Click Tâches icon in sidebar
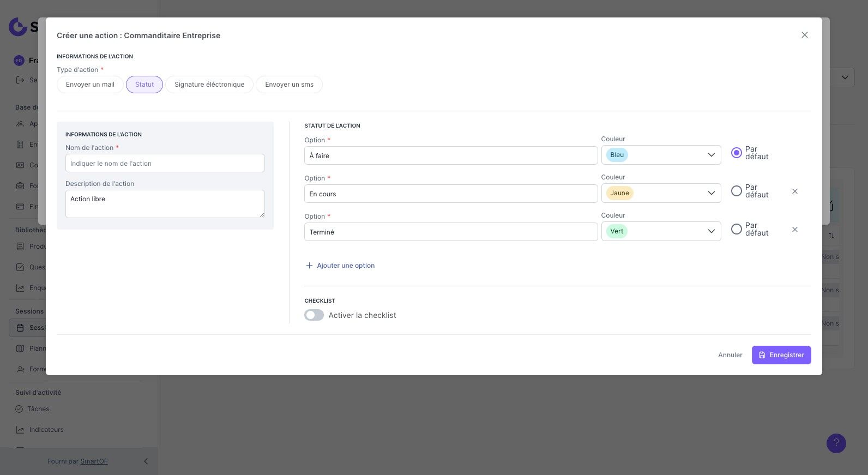The width and height of the screenshot is (868, 475). point(19,409)
